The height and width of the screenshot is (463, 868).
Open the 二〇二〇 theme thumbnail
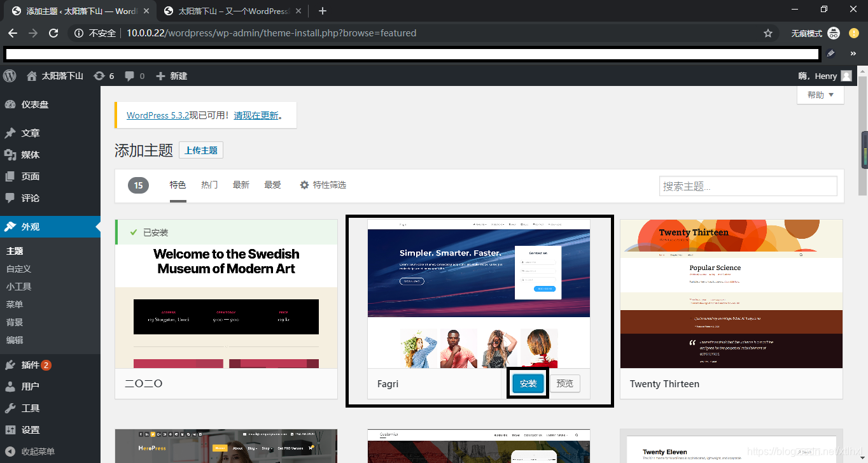point(226,294)
